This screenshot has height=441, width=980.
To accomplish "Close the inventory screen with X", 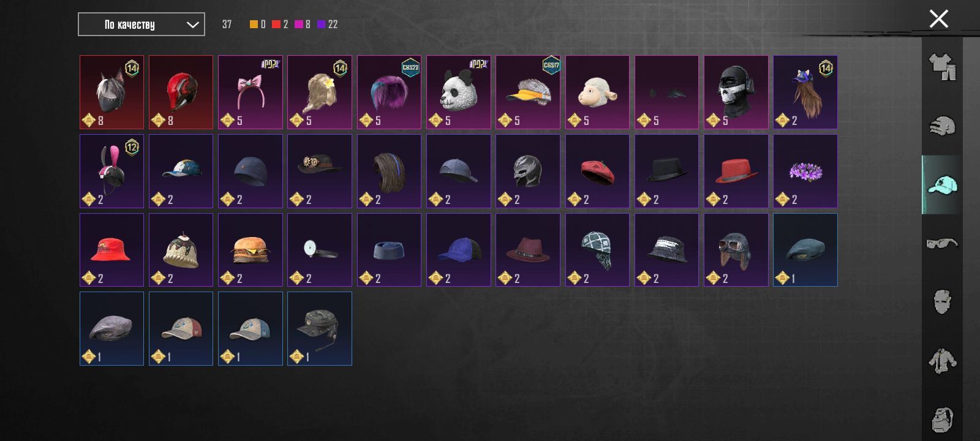I will (x=938, y=19).
